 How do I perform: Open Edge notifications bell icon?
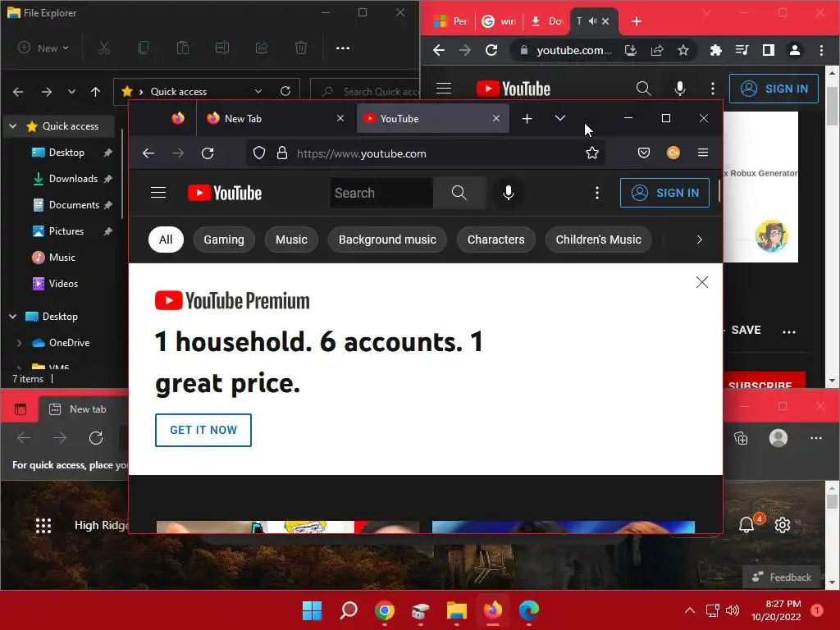[x=746, y=525]
